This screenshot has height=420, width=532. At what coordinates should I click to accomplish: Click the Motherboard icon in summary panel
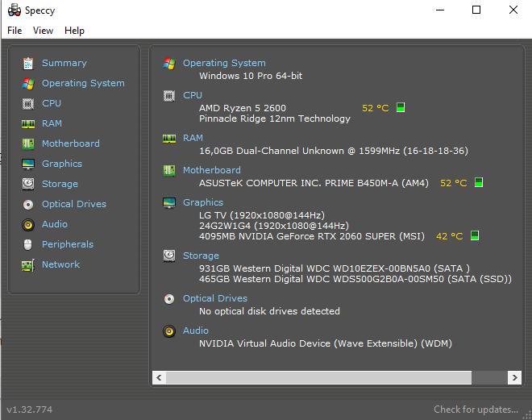[169, 171]
